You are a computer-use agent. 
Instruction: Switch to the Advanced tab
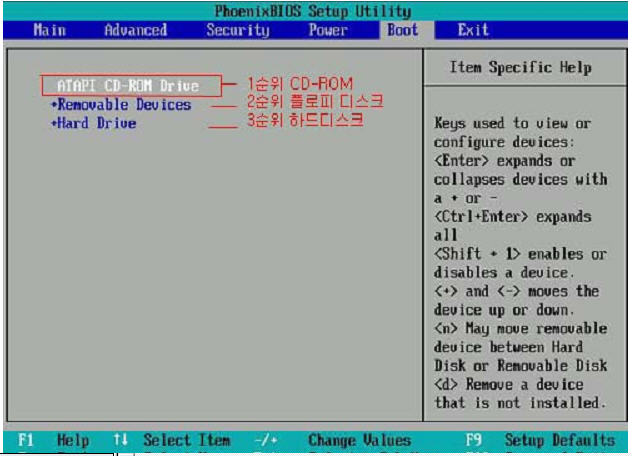click(135, 30)
